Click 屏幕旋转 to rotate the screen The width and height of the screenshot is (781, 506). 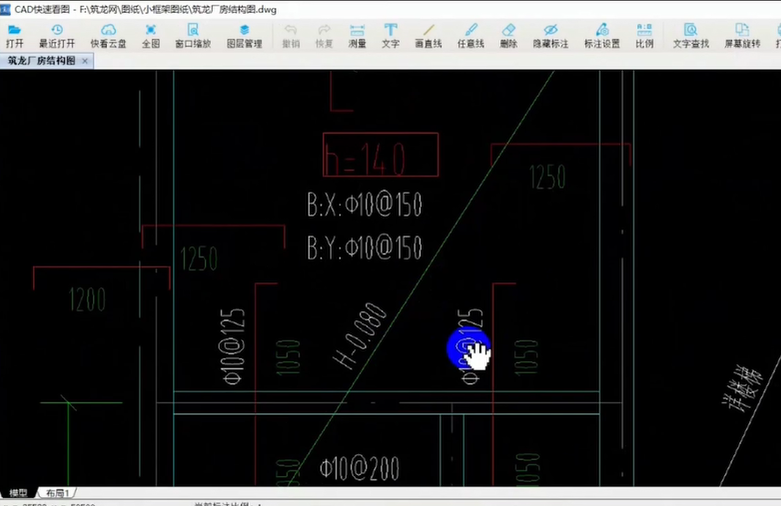[742, 35]
